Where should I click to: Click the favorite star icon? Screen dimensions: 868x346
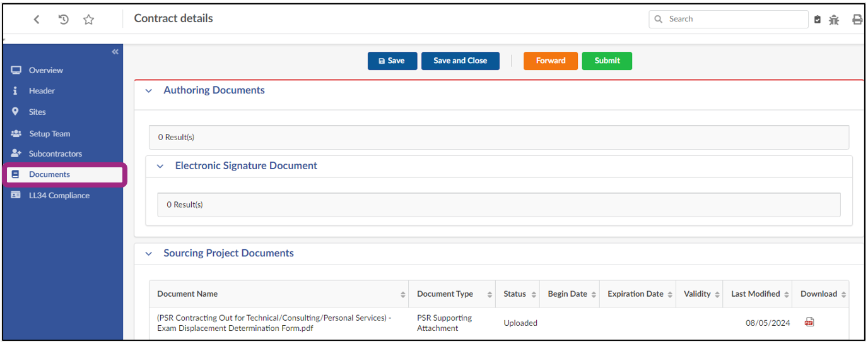(x=89, y=20)
